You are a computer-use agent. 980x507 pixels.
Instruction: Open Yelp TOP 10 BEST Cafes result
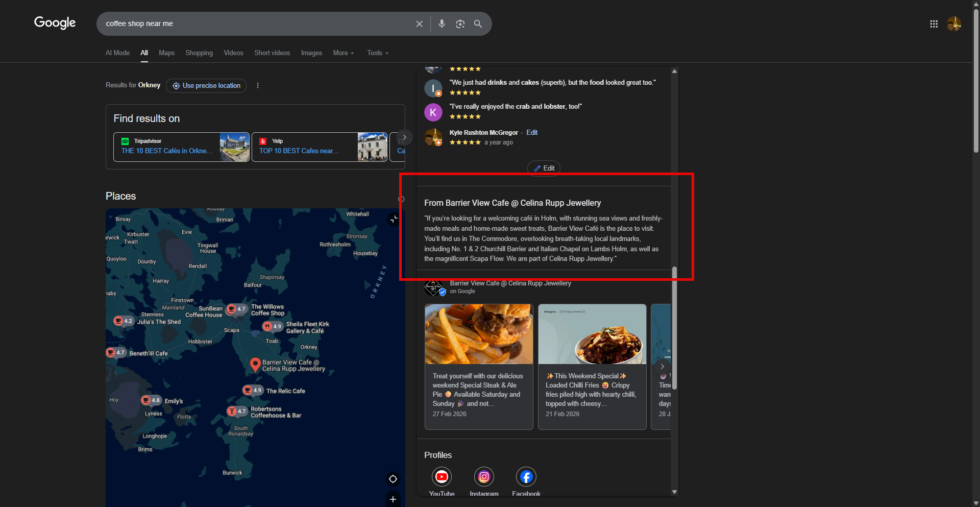pyautogui.click(x=320, y=147)
